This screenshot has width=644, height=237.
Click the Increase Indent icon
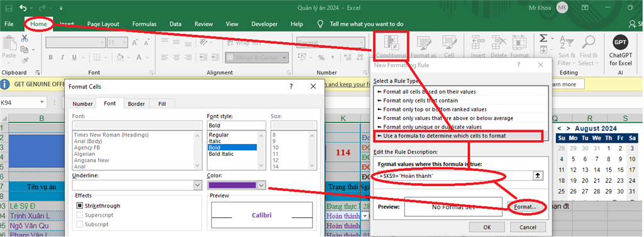215,57
